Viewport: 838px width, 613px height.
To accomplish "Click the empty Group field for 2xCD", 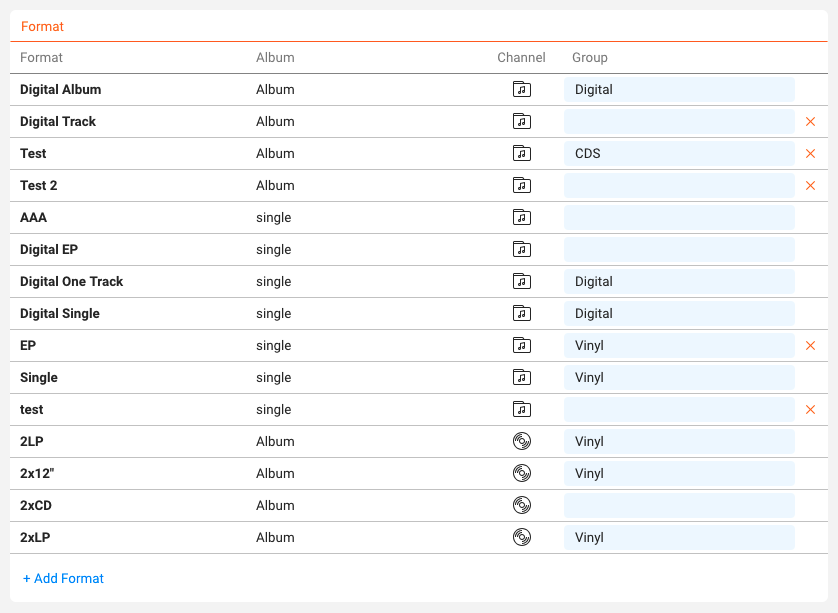I will 679,506.
